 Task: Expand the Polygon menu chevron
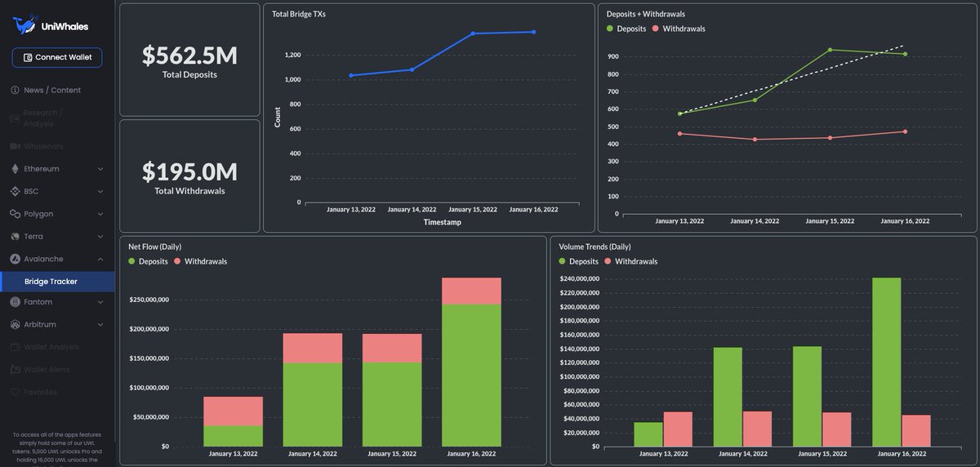(100, 214)
